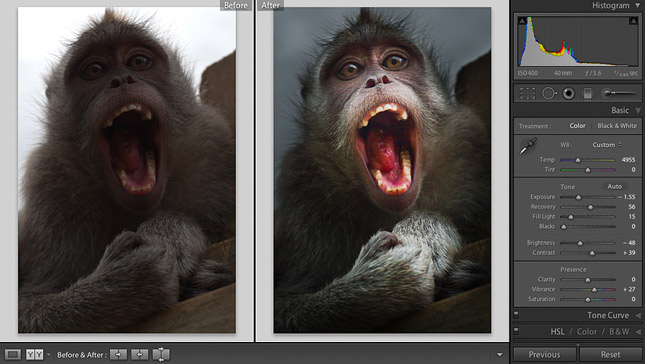
Task: Click the Presence section label
Action: click(573, 269)
